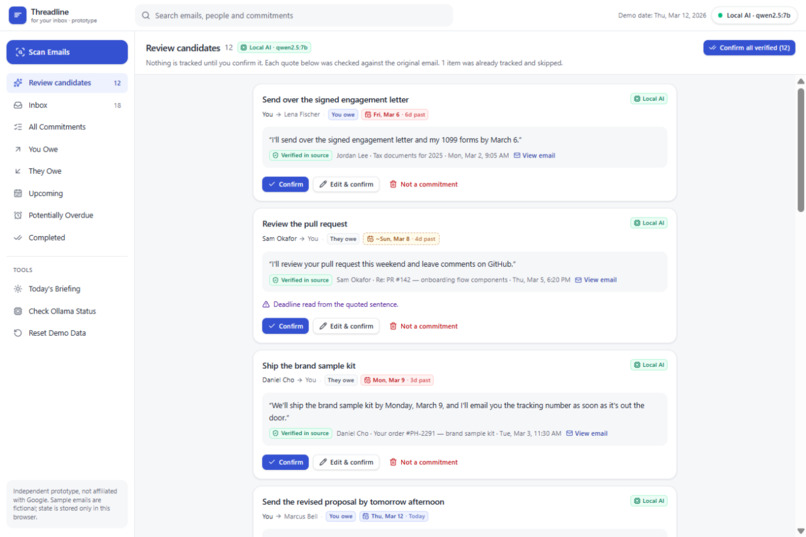The height and width of the screenshot is (537, 806).
Task: Click the They Owe arrow icon
Action: (x=18, y=171)
